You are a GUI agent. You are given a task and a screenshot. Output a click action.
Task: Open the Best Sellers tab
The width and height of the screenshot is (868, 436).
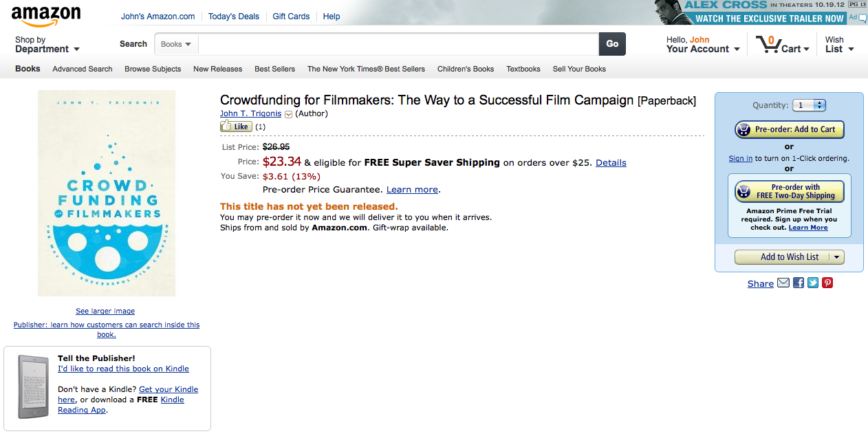274,69
